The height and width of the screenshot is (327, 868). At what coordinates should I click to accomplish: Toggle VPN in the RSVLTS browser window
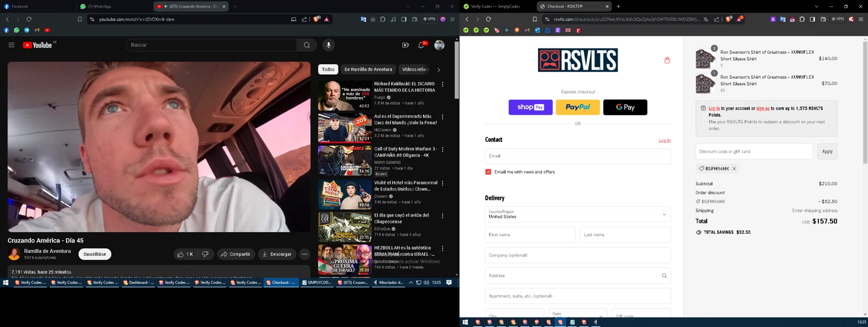coord(838,19)
